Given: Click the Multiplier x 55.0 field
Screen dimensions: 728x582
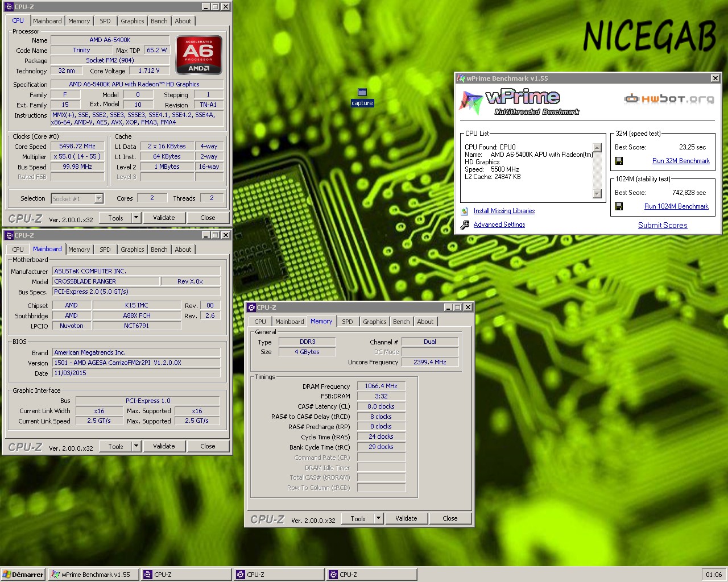Looking at the screenshot, I should tap(77, 156).
